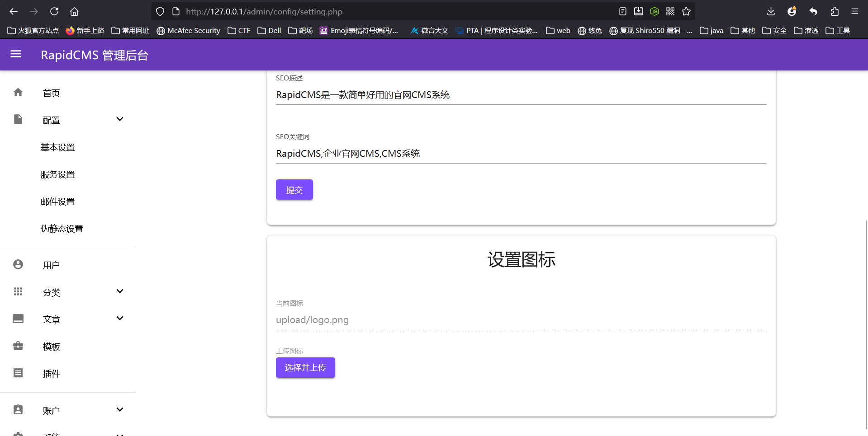This screenshot has height=436, width=868.
Task: Click the plugin icon beside 插件
Action: [x=18, y=373]
